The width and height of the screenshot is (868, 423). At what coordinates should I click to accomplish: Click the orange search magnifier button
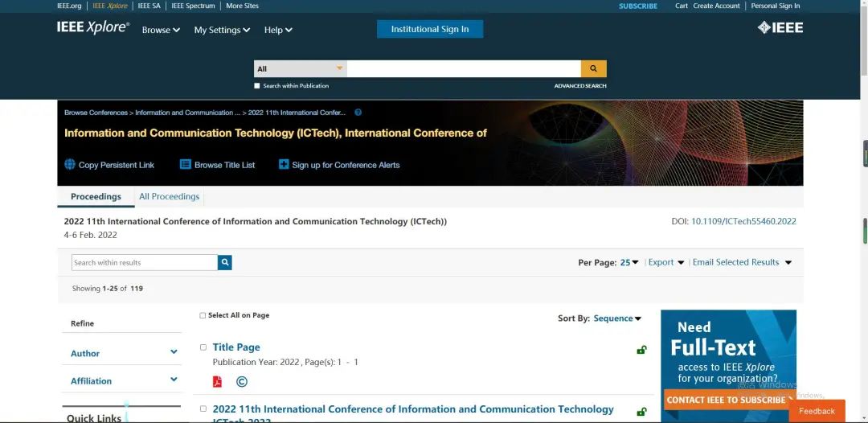pos(593,68)
